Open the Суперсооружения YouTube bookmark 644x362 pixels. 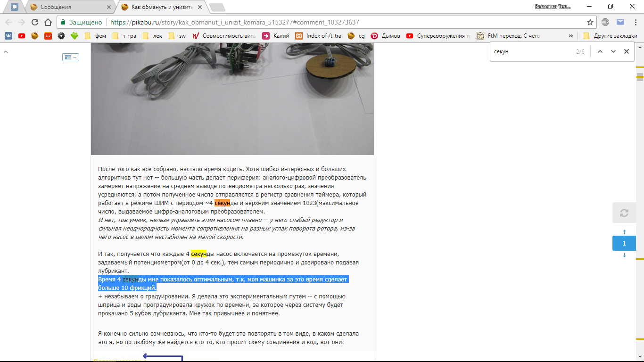(x=438, y=36)
